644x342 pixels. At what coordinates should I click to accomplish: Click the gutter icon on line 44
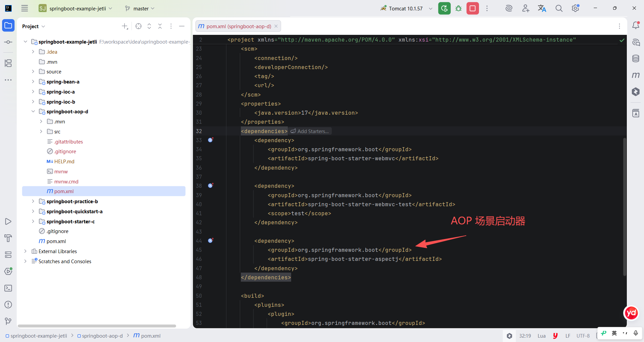point(211,240)
